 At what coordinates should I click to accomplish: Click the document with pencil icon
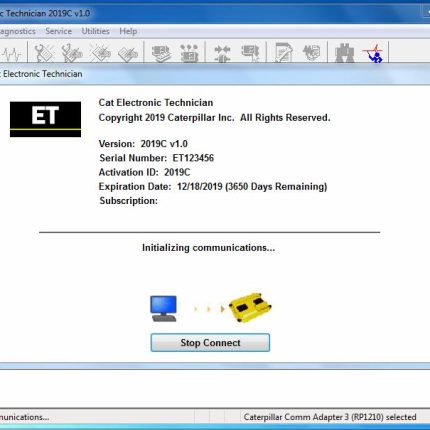tap(283, 53)
